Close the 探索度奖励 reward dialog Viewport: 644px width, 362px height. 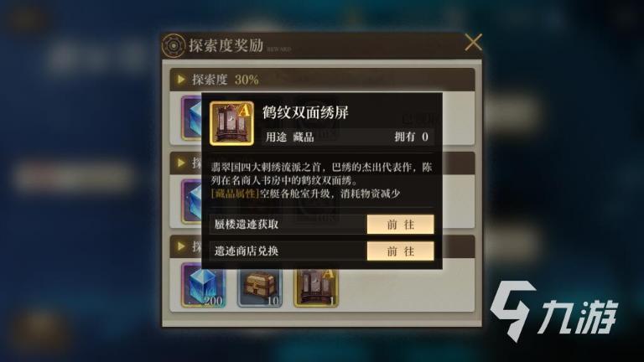(x=473, y=43)
